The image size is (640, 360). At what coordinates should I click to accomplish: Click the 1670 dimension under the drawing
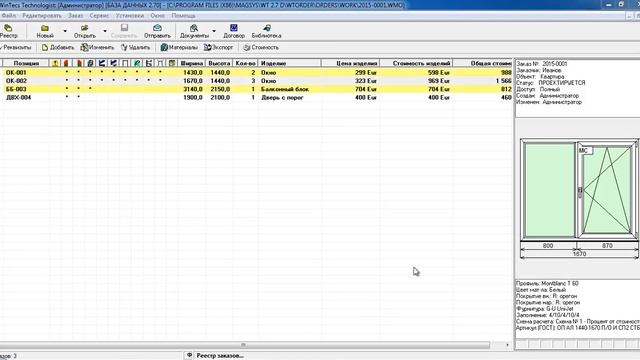coord(580,254)
